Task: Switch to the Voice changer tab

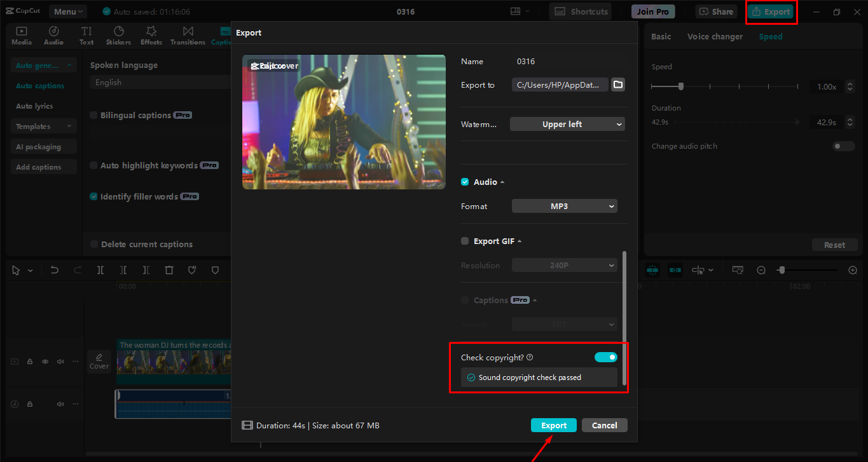Action: [715, 36]
